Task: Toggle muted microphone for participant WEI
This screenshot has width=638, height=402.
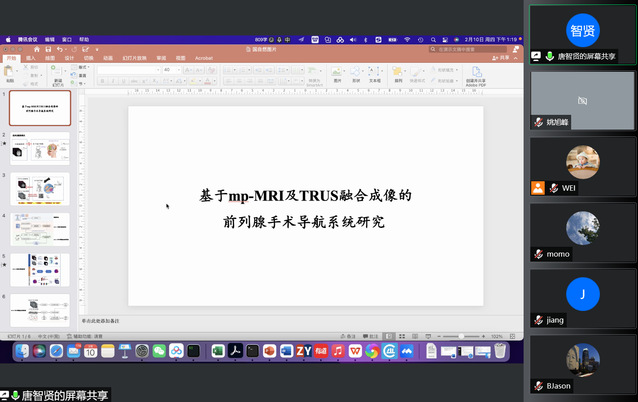Action: point(553,188)
